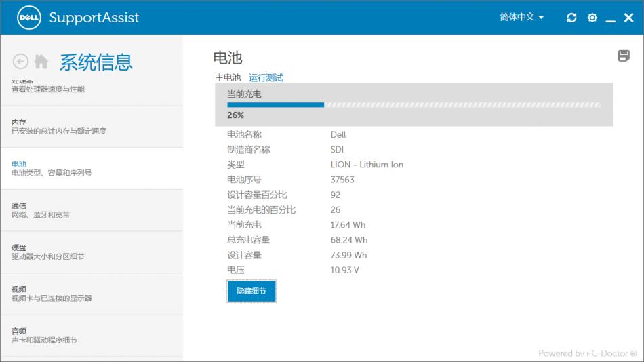Click the refresh icon in header

coord(571,18)
